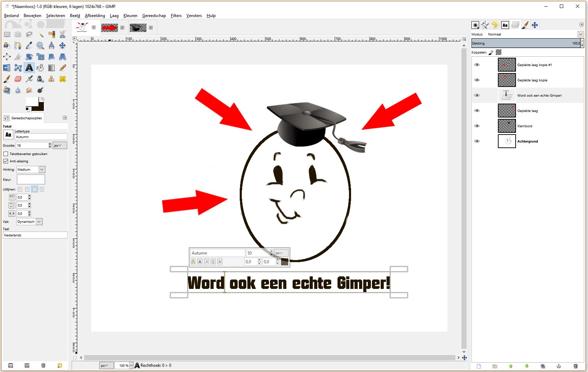Open the Filters menu
Screen dimensions: 588x372
176,16
